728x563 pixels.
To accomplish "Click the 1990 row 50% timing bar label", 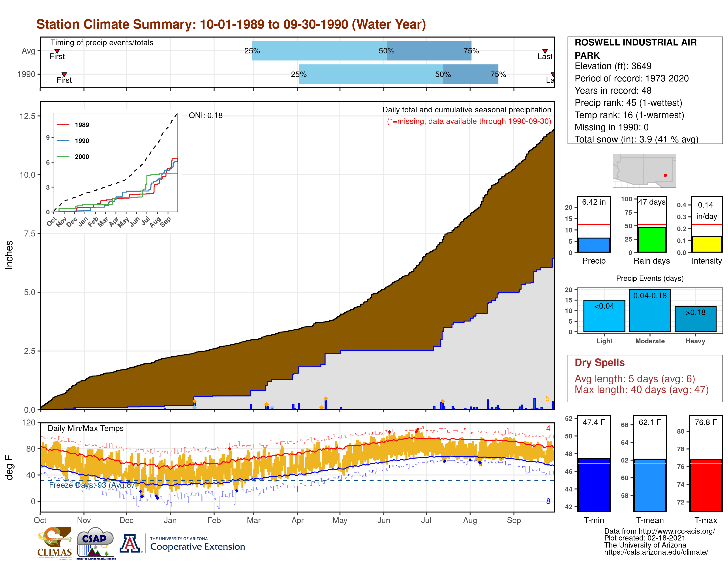I will pos(443,74).
